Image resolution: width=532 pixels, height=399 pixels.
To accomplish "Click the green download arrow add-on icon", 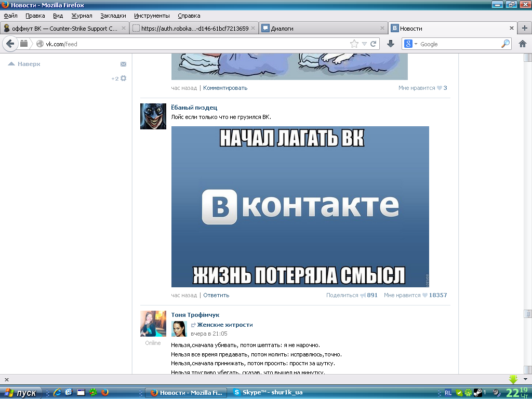I will point(513,379).
